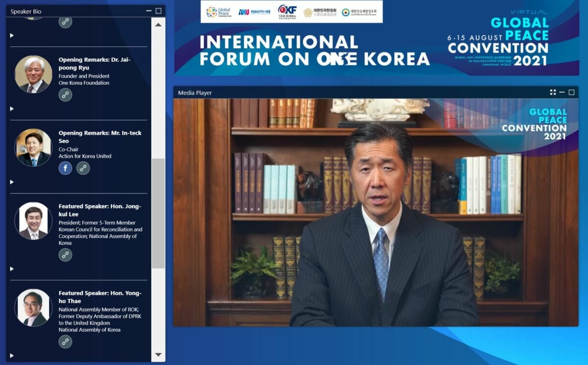Expand bio for Hon. Jong-kul Lee
Viewport: 588px width, 365px height.
point(12,269)
